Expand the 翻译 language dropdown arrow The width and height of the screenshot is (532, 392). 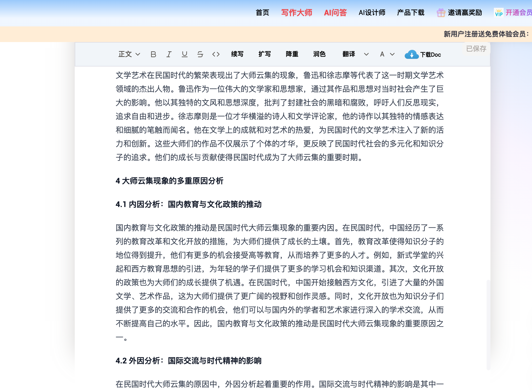click(x=366, y=54)
